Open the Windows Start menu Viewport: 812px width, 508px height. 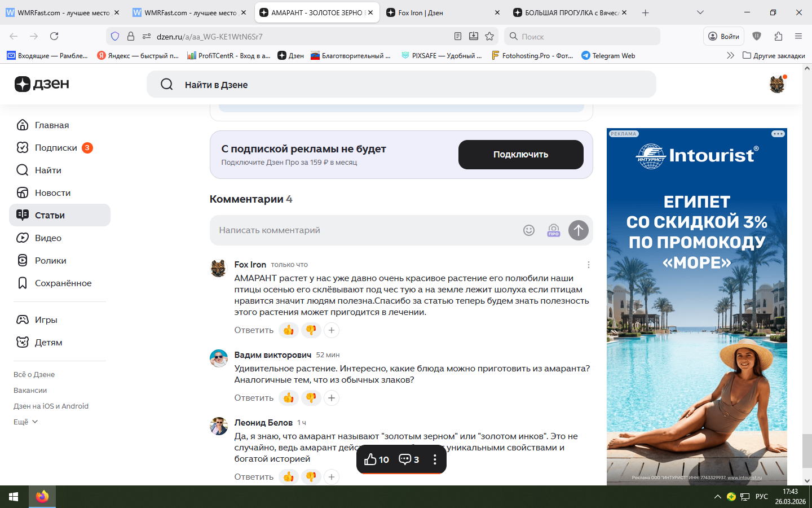pyautogui.click(x=14, y=497)
